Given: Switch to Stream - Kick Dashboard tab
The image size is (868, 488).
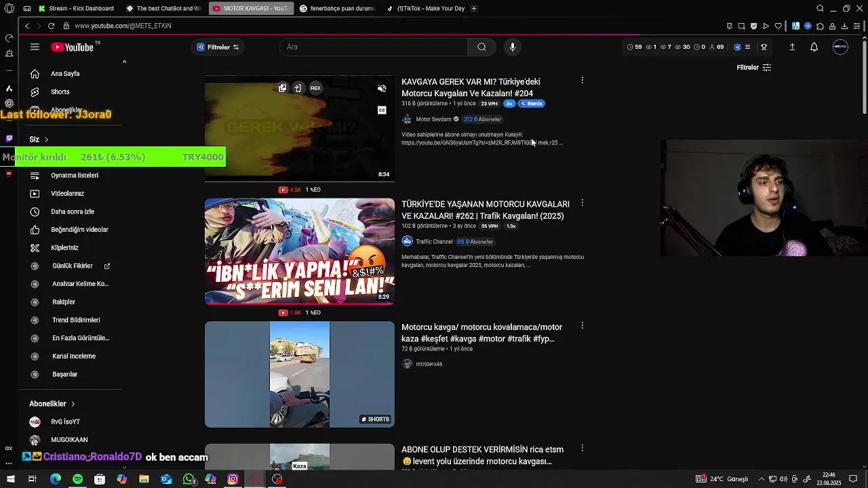Looking at the screenshot, I should click(77, 8).
